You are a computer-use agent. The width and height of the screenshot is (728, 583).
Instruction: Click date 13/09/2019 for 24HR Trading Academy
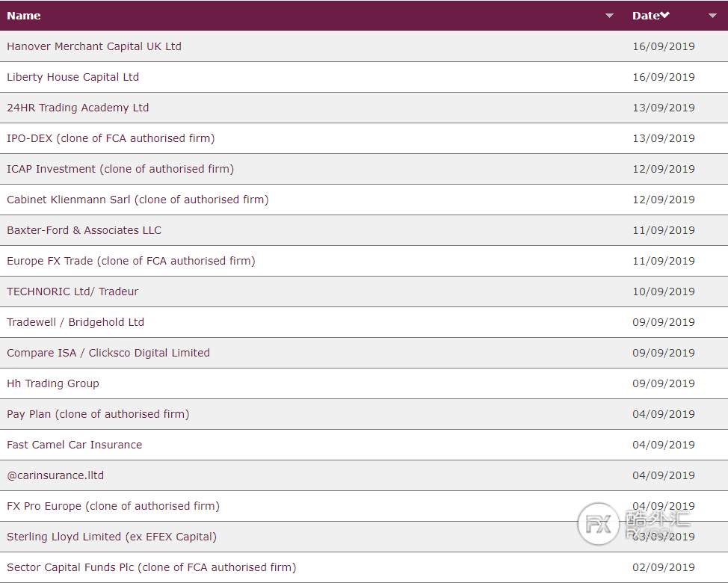(x=664, y=108)
